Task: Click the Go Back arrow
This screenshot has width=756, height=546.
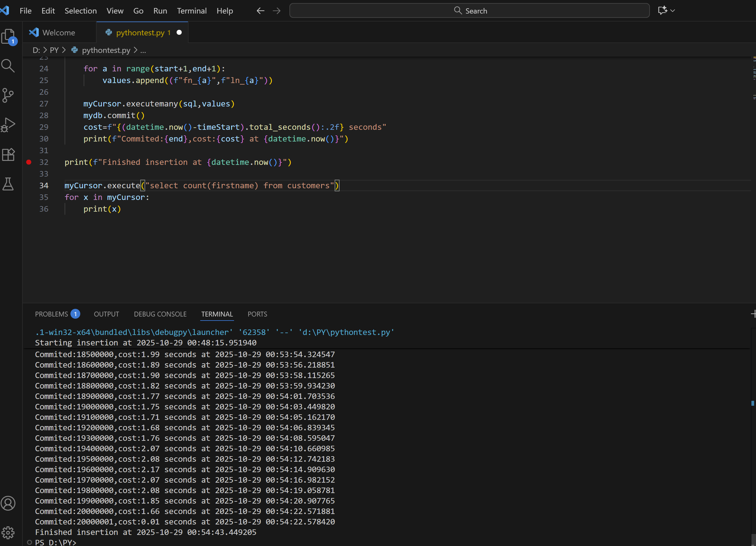Action: tap(260, 11)
